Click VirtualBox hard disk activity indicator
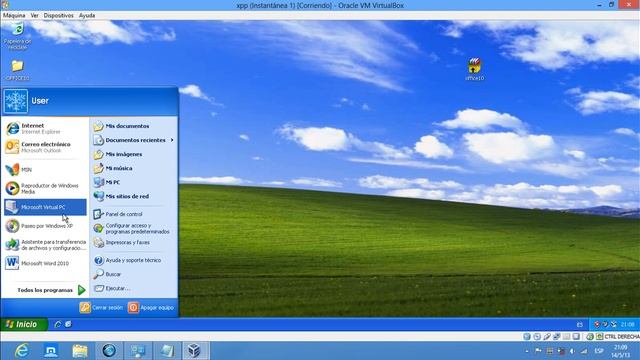 pyautogui.click(x=527, y=336)
